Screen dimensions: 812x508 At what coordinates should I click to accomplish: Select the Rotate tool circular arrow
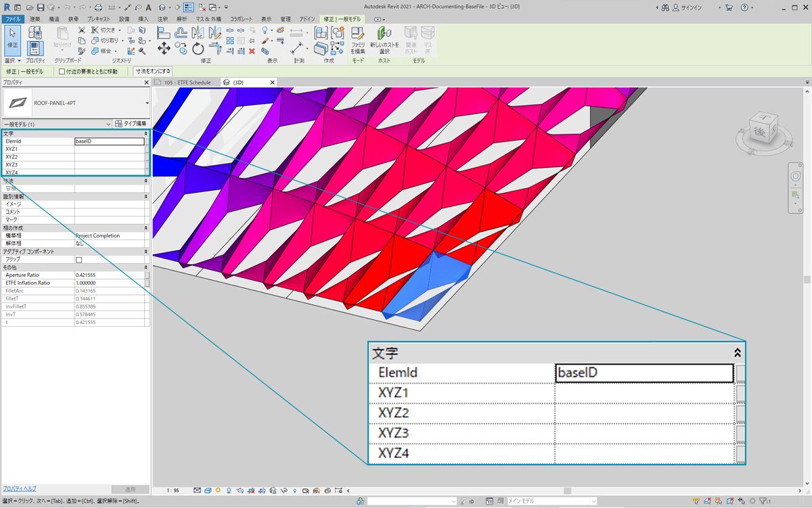(198, 48)
